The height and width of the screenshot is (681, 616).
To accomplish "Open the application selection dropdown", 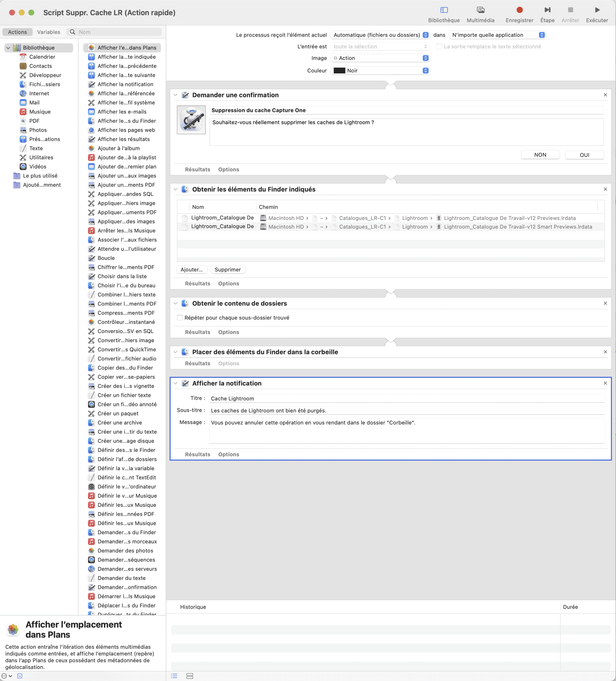I will 497,35.
